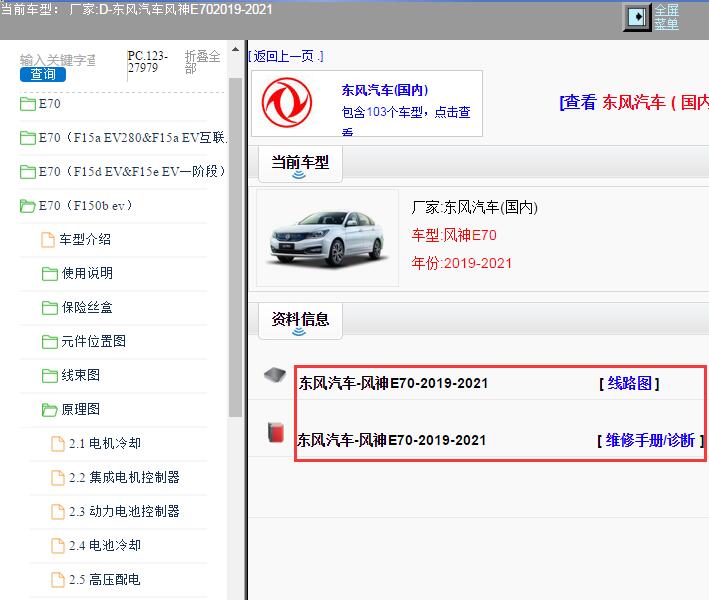Image resolution: width=709 pixels, height=600 pixels.
Task: Open 2.4 电池冷却 schematic entry
Action: (x=105, y=545)
